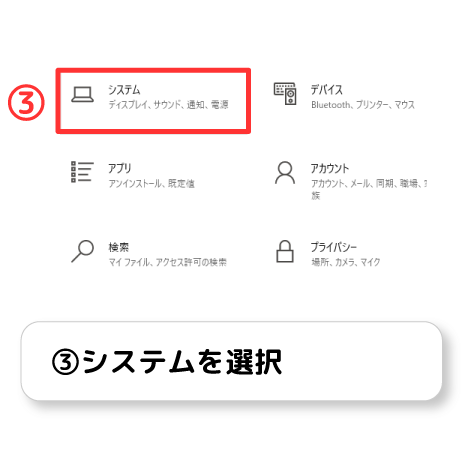Open the 検索 category title

[119, 247]
